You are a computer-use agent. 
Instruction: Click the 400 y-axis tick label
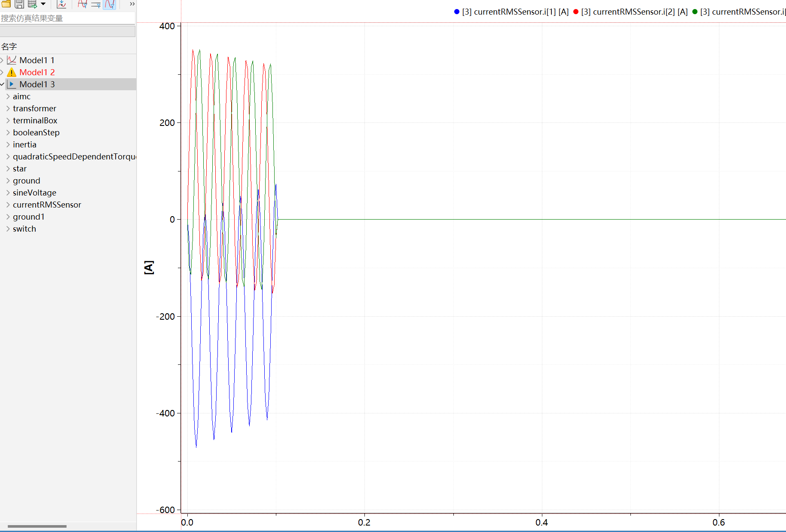point(167,26)
